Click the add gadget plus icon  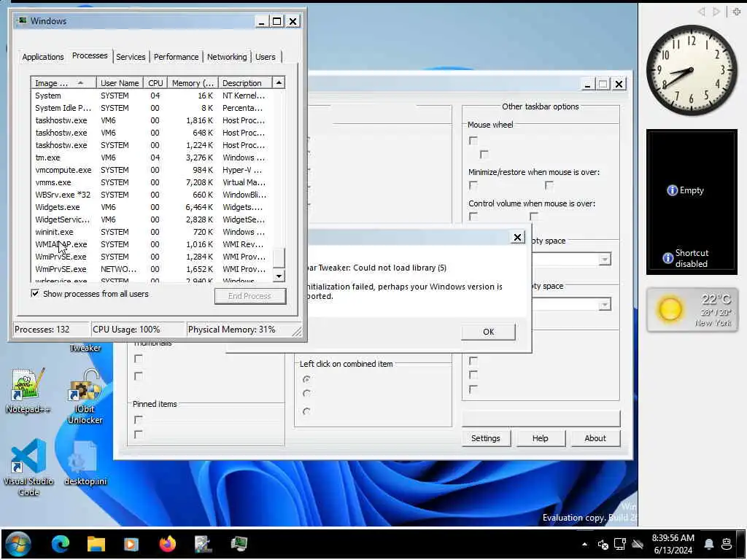click(x=737, y=12)
